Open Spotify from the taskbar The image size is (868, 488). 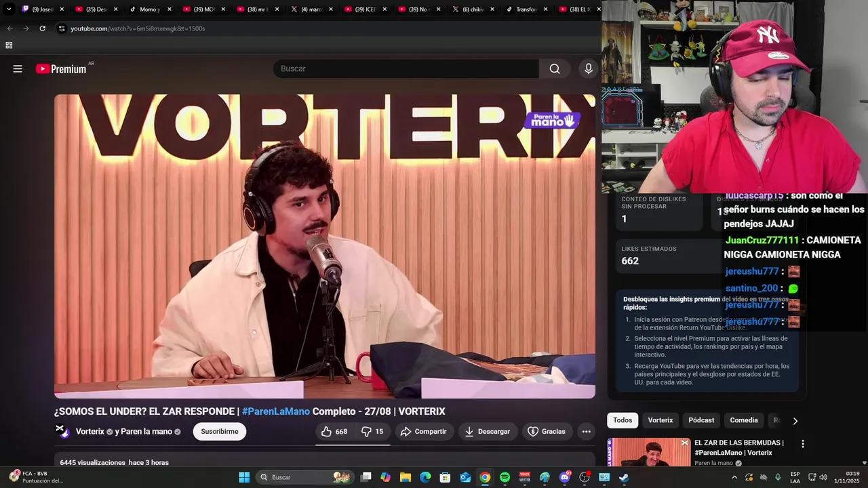[505, 477]
